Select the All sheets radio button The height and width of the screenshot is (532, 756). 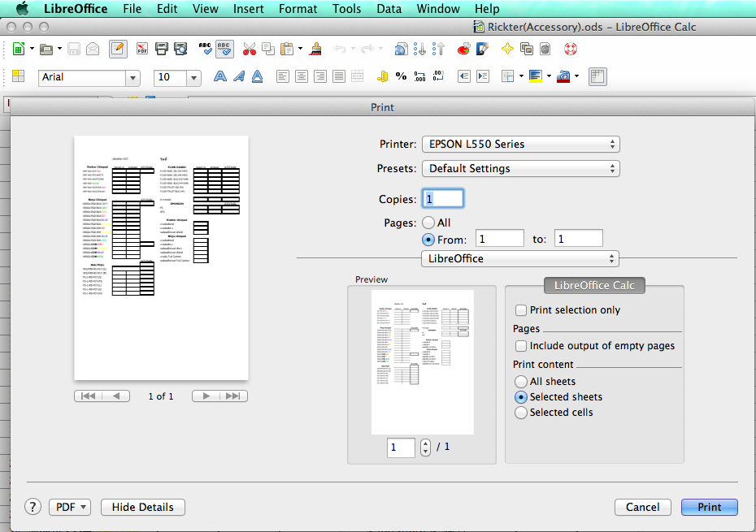click(x=521, y=381)
